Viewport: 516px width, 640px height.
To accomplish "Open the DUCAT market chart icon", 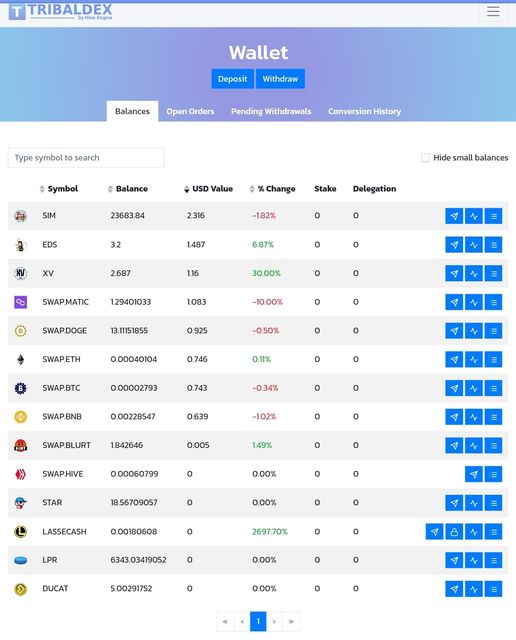I will [474, 589].
